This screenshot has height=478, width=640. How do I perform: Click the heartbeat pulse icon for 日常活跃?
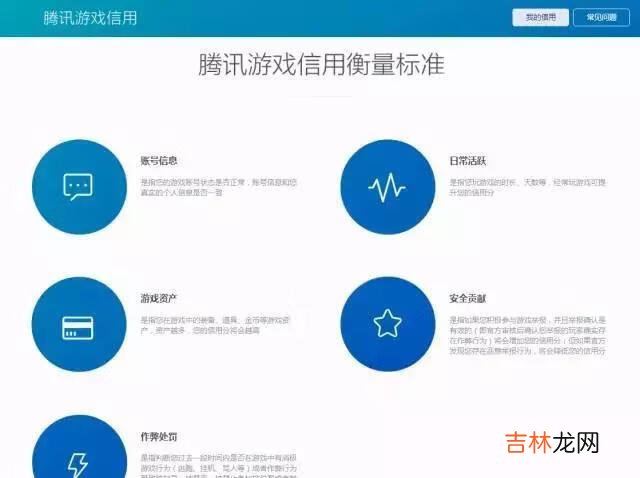click(x=387, y=186)
